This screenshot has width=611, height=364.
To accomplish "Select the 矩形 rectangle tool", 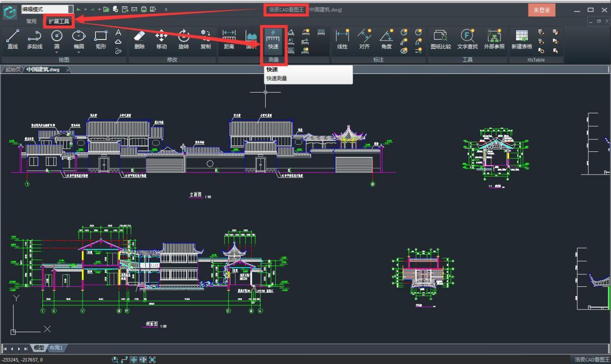I will tap(101, 40).
